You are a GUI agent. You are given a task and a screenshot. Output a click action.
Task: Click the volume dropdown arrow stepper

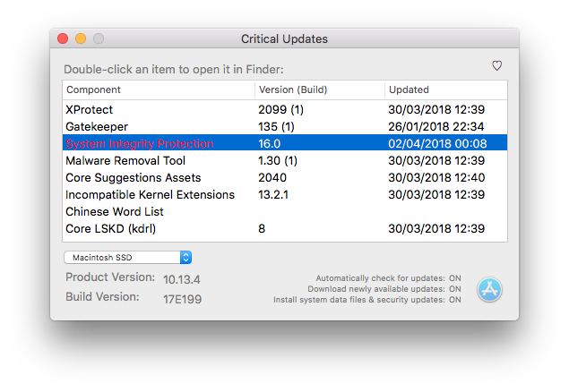pyautogui.click(x=185, y=258)
